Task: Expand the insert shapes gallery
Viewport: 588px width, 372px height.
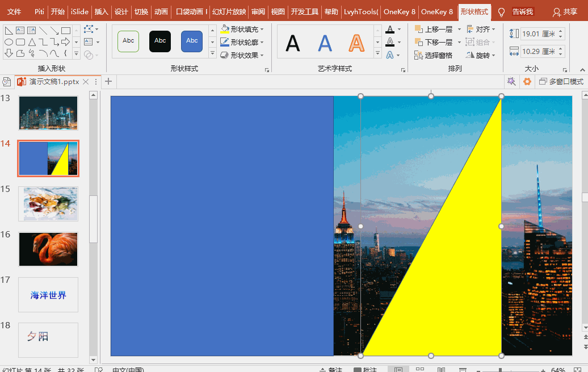Action: pos(77,53)
